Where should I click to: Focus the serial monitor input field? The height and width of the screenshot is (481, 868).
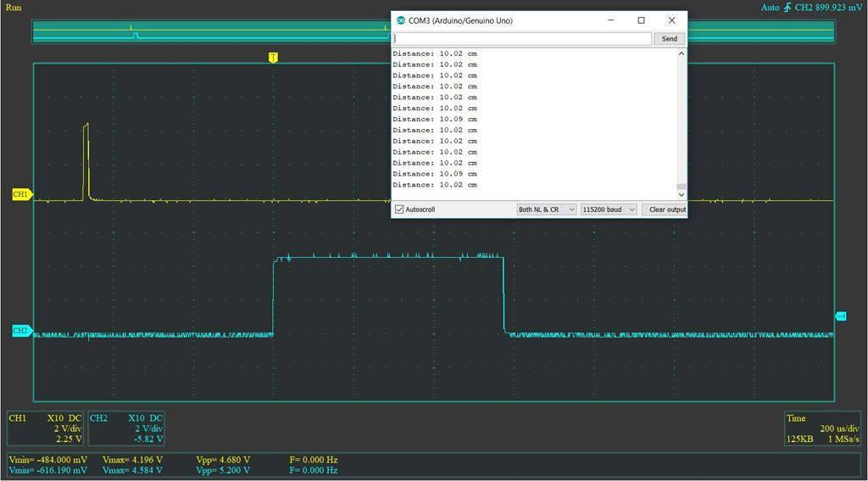click(x=522, y=39)
